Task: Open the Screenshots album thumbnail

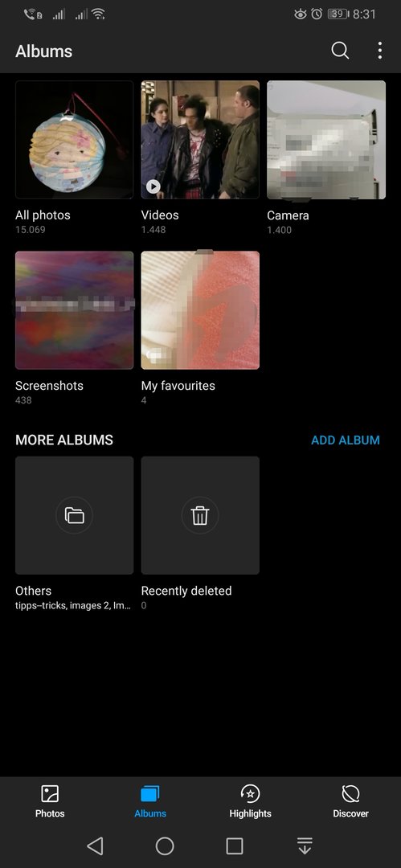Action: click(x=74, y=310)
